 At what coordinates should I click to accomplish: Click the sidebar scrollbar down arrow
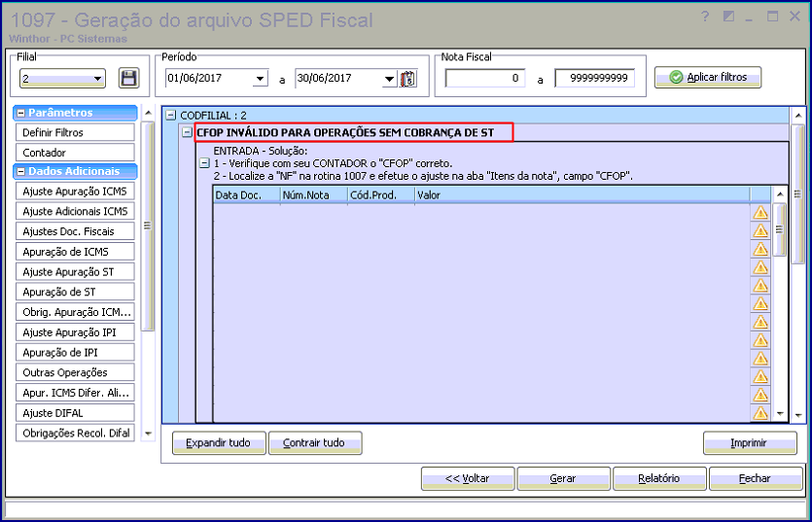tap(148, 434)
